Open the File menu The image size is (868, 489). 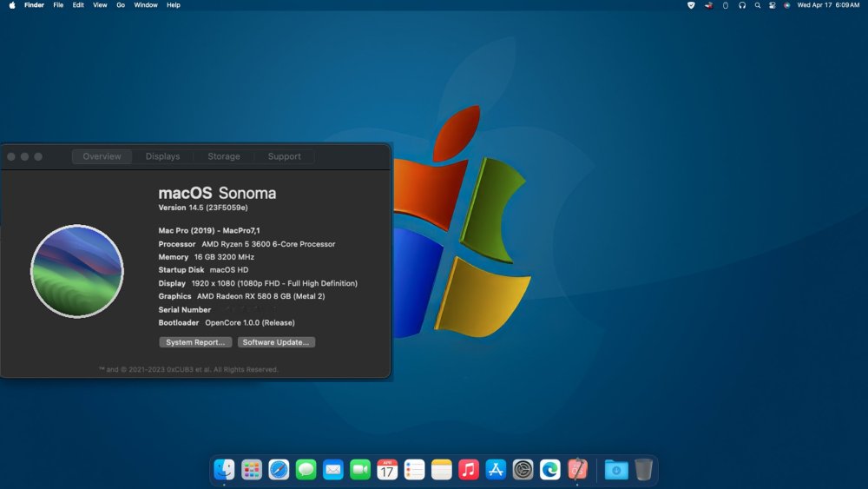(58, 5)
